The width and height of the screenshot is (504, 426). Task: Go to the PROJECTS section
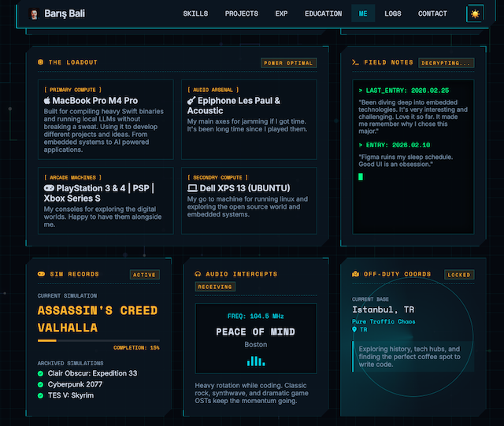(x=242, y=13)
